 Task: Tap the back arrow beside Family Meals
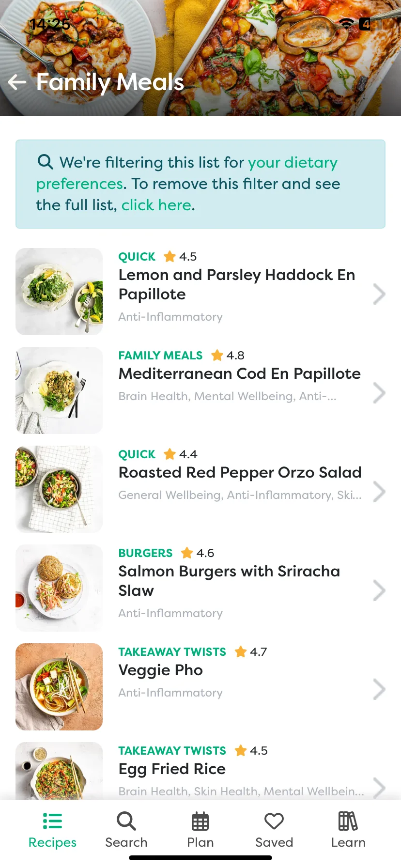17,82
